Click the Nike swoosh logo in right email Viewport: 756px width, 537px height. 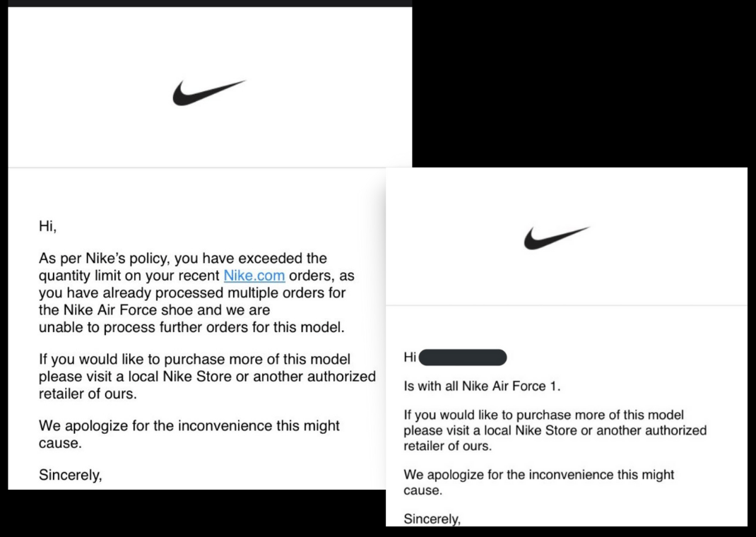tap(556, 237)
